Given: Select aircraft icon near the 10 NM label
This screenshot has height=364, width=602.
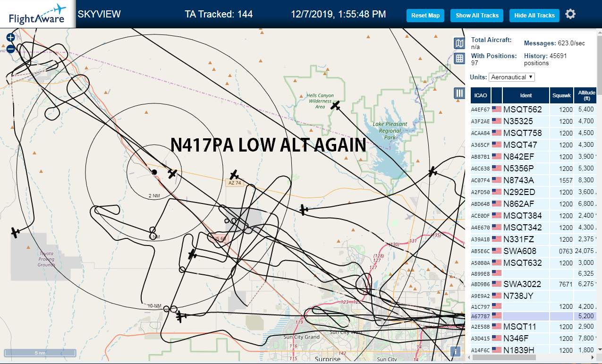Looking at the screenshot, I should click(x=180, y=316).
